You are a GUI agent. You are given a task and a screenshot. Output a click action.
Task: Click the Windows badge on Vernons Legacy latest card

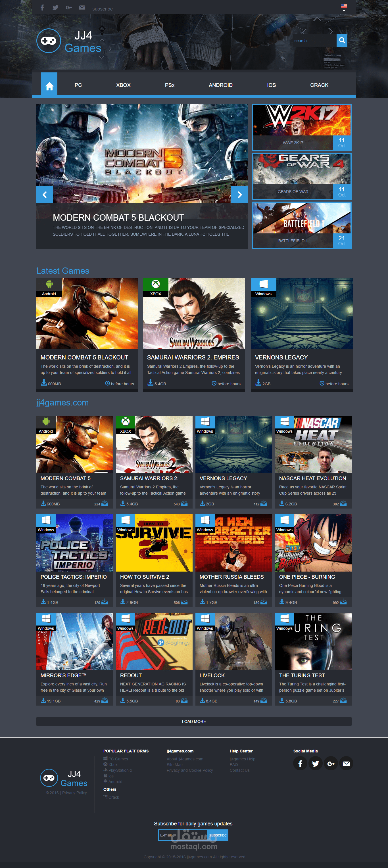point(263,287)
